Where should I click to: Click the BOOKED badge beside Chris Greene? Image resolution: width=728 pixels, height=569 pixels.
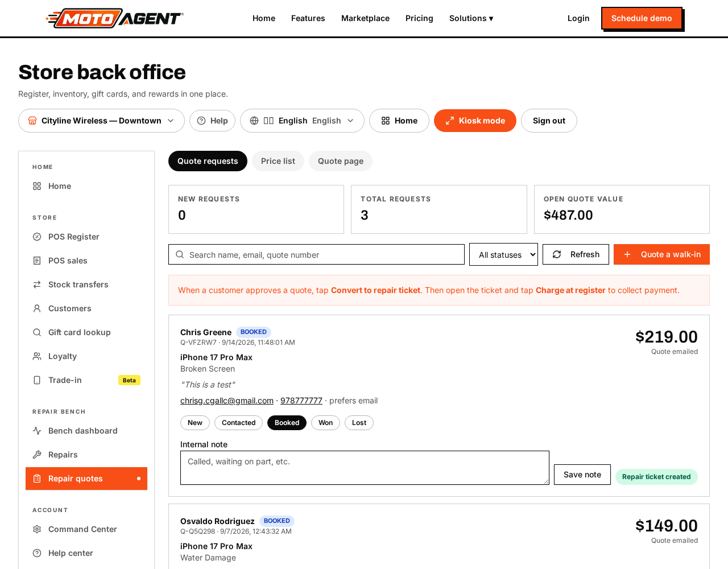tap(254, 332)
